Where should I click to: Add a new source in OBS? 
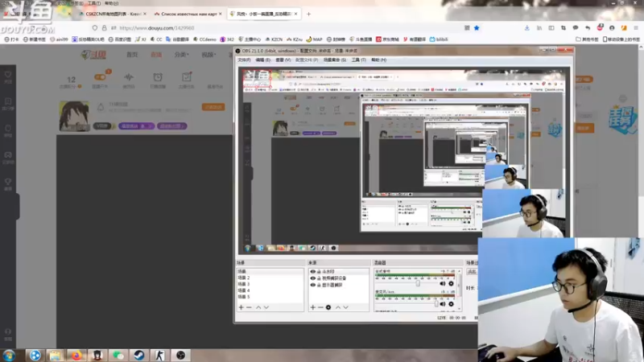pyautogui.click(x=313, y=307)
